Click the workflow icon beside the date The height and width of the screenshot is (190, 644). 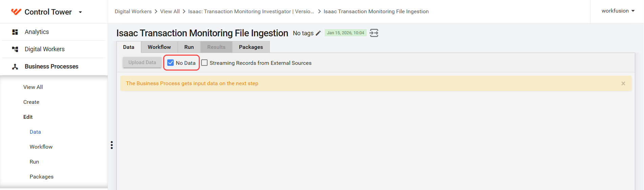(374, 33)
